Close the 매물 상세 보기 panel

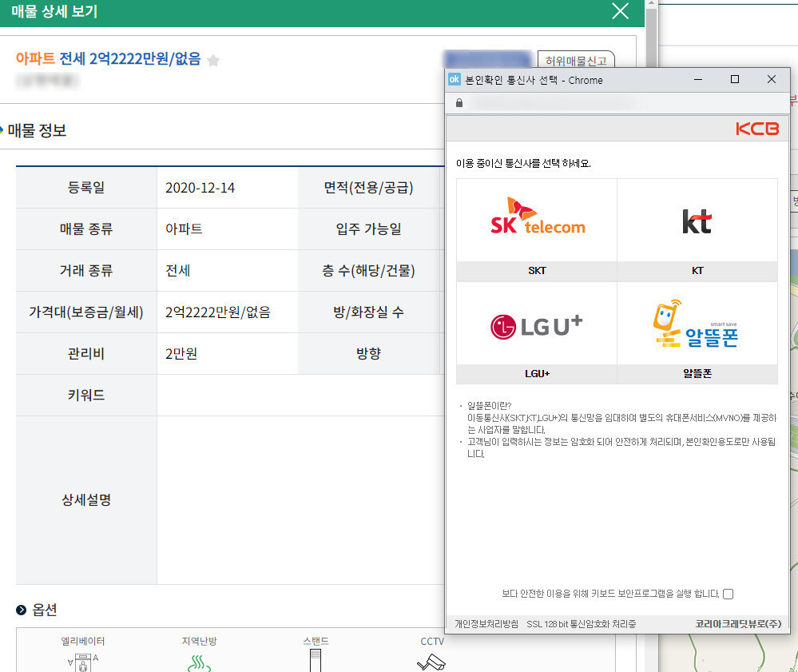(620, 10)
